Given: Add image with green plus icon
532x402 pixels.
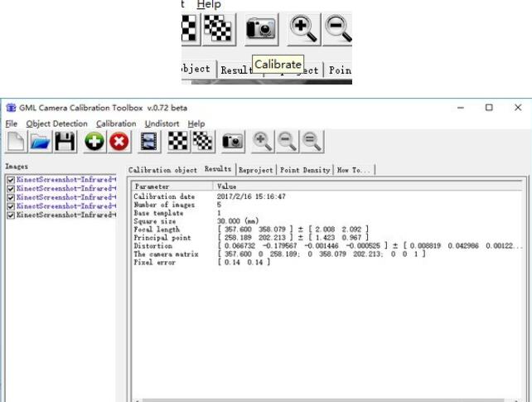Looking at the screenshot, I should coord(94,141).
